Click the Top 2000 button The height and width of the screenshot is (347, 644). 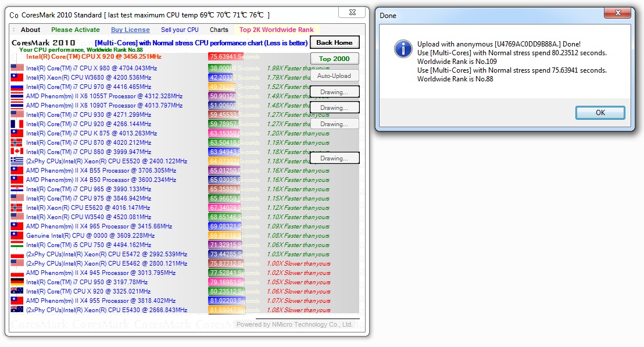pos(334,59)
